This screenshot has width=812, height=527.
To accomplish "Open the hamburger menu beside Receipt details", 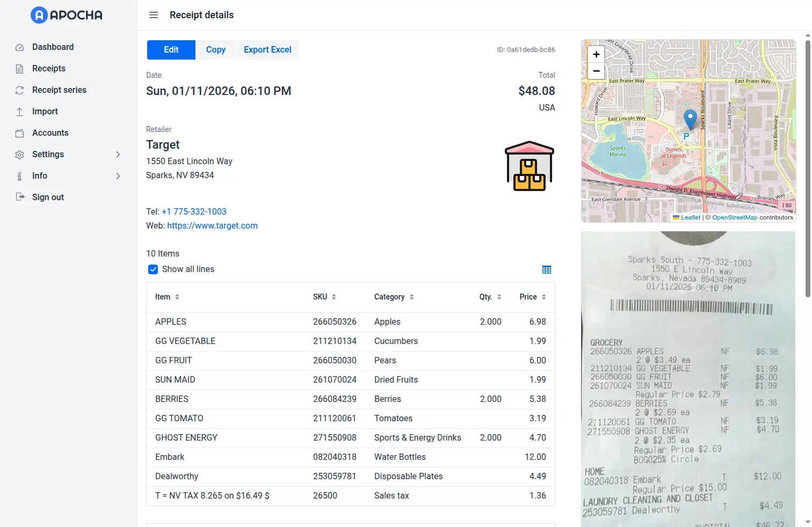I will [x=154, y=15].
